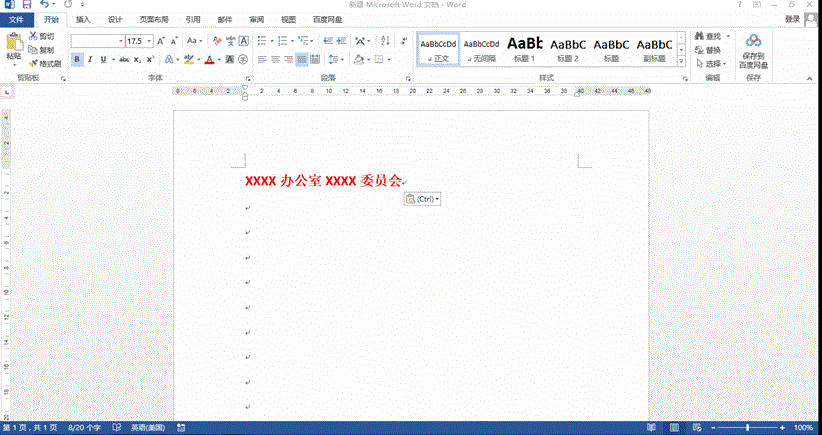The height and width of the screenshot is (435, 822).
Task: Click the 替换 (Replace) button
Action: 708,50
